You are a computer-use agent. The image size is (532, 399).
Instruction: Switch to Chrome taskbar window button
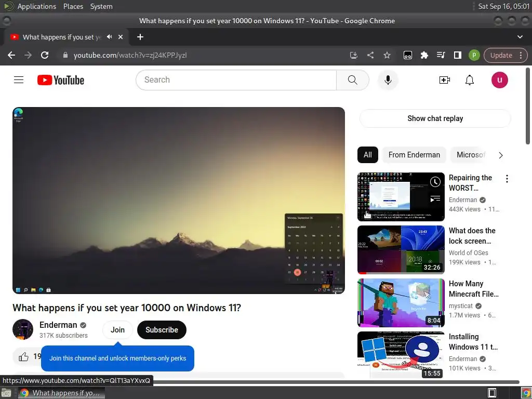pos(61,393)
